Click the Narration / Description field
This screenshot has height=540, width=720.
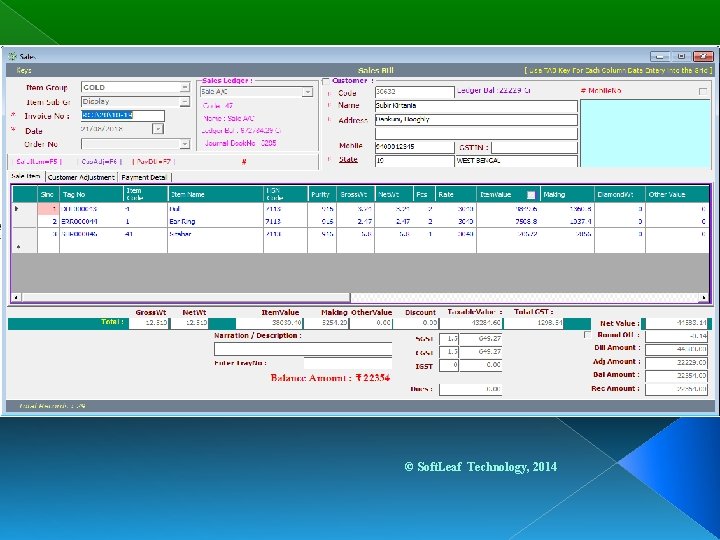(x=303, y=349)
